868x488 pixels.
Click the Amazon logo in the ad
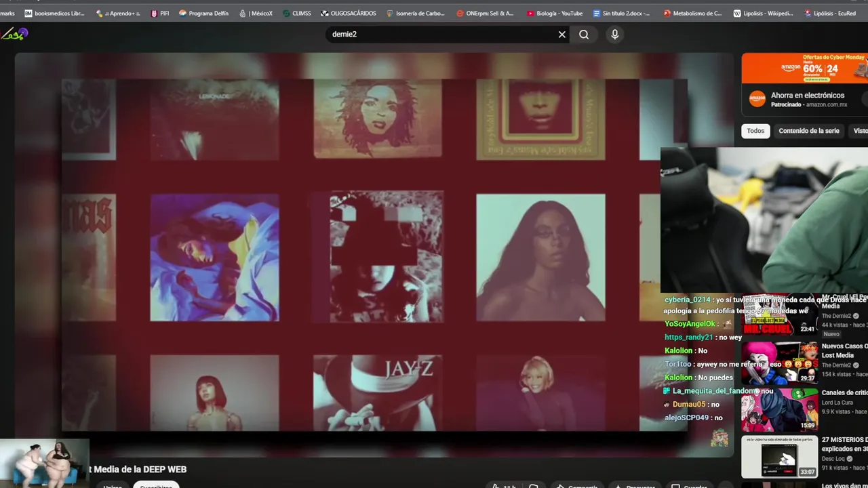coord(757,99)
